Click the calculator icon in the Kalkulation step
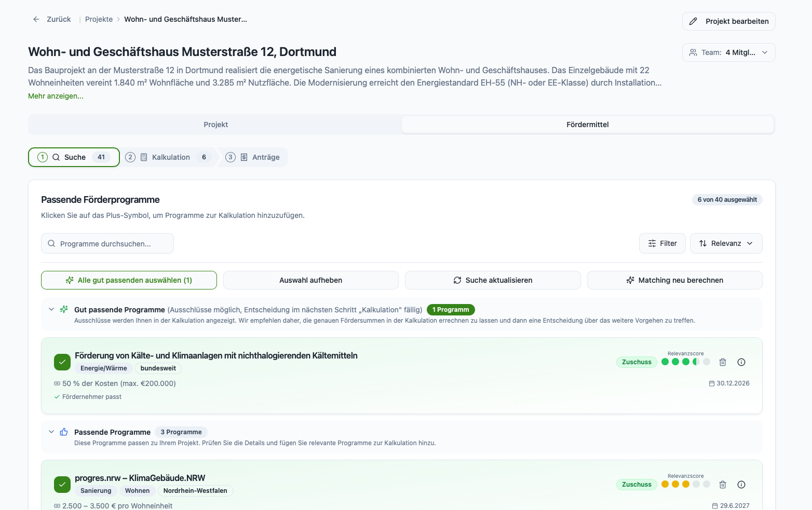Image resolution: width=812 pixels, height=510 pixels. 144,157
